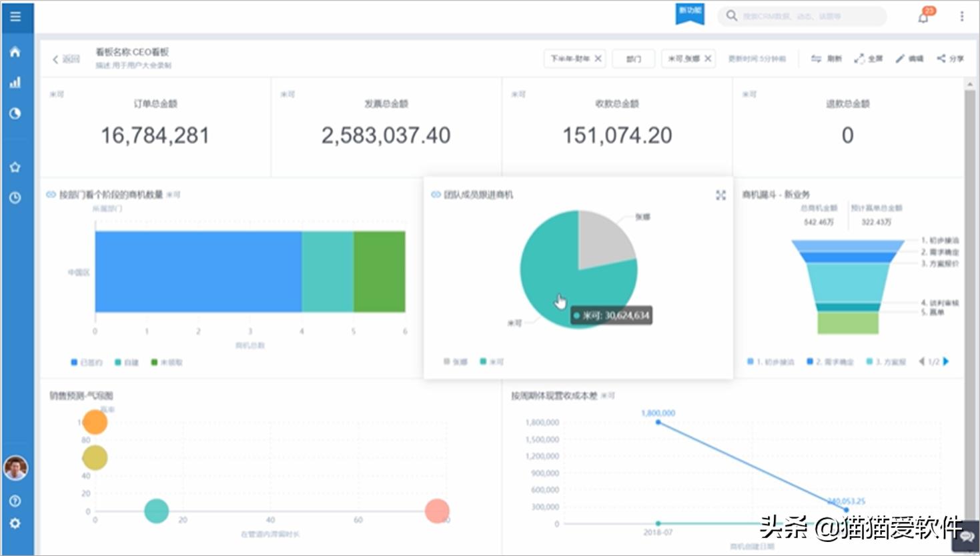
Task: Expand the team member pie chart fullscreen icon
Action: click(720, 195)
